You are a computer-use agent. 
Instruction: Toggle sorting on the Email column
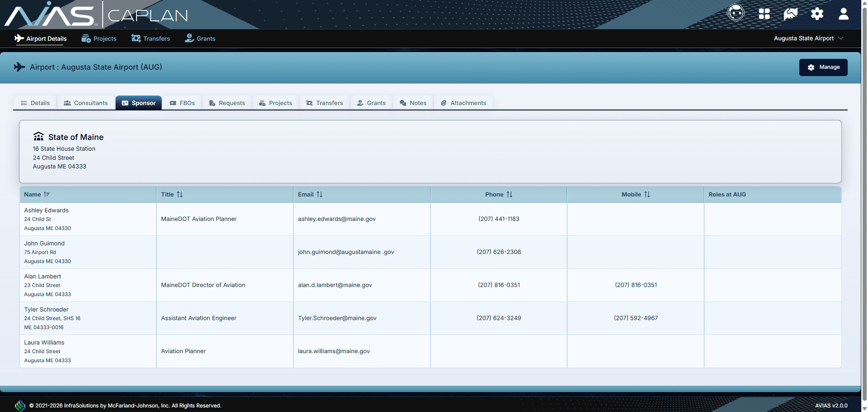point(319,194)
